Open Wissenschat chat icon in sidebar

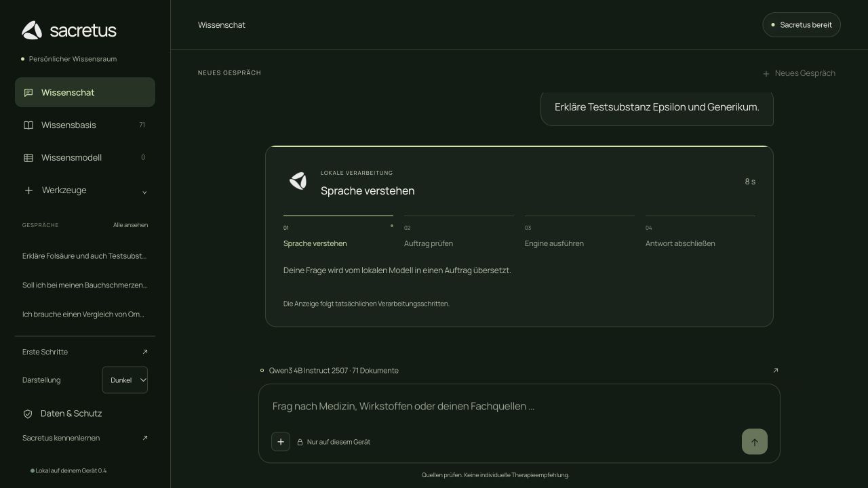tap(28, 92)
